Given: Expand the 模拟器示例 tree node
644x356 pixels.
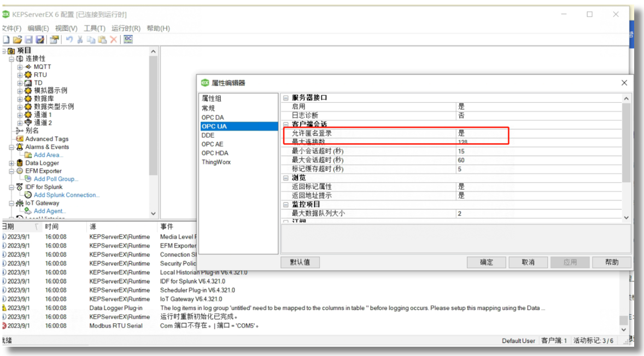Looking at the screenshot, I should click(20, 91).
